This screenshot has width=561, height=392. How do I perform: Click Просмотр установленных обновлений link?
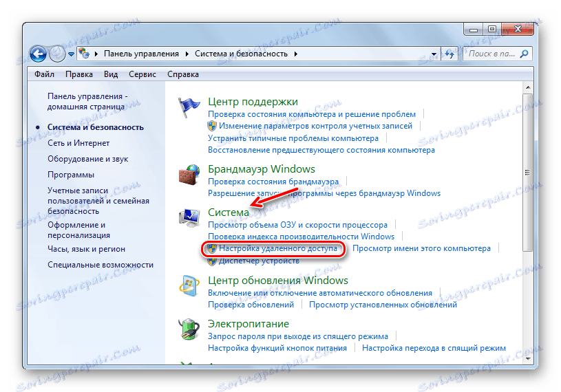(383, 305)
